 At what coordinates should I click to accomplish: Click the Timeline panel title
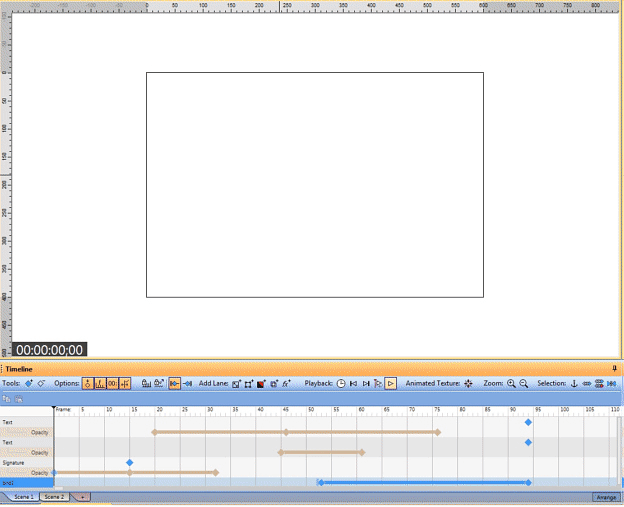click(19, 369)
